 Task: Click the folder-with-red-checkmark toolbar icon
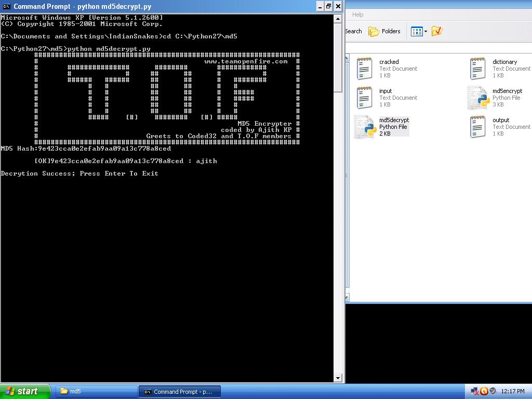437,31
